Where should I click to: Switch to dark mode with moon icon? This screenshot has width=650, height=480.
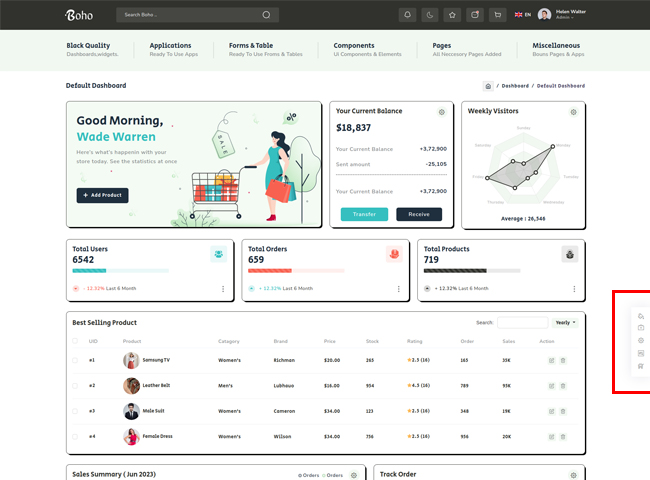click(x=429, y=15)
